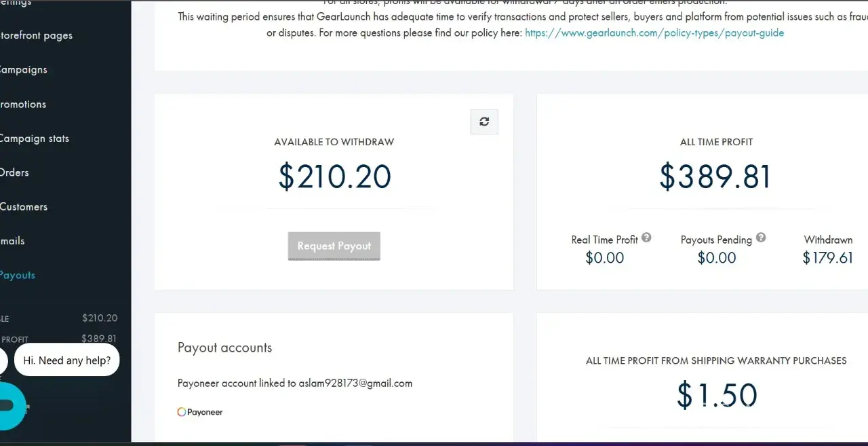Go to Emails in the sidebar
Screen dimensions: 868x446
pyautogui.click(x=12, y=241)
